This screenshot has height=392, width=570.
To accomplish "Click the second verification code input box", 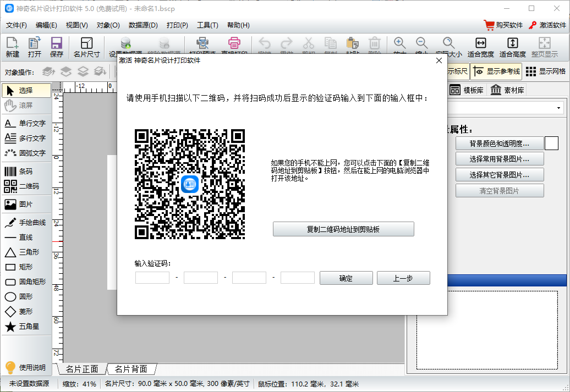I will 201,278.
